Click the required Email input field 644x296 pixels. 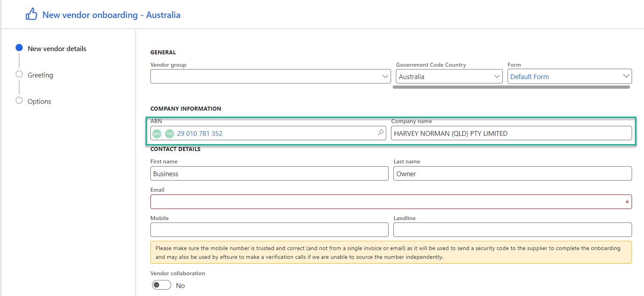(391, 202)
